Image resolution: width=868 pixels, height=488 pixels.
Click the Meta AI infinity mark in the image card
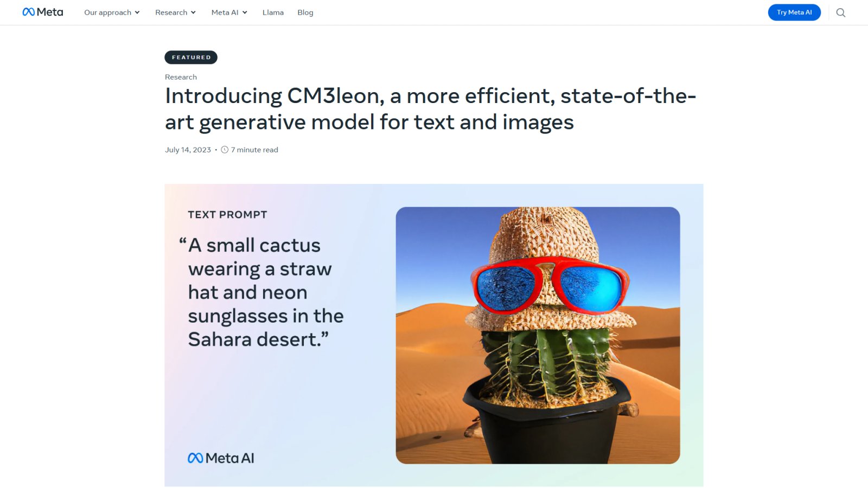tap(195, 457)
